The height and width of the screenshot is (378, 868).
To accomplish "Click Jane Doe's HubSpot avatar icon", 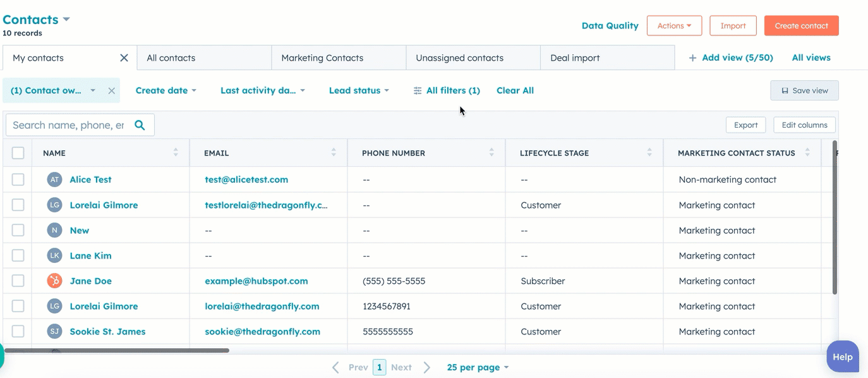I will pyautogui.click(x=55, y=281).
